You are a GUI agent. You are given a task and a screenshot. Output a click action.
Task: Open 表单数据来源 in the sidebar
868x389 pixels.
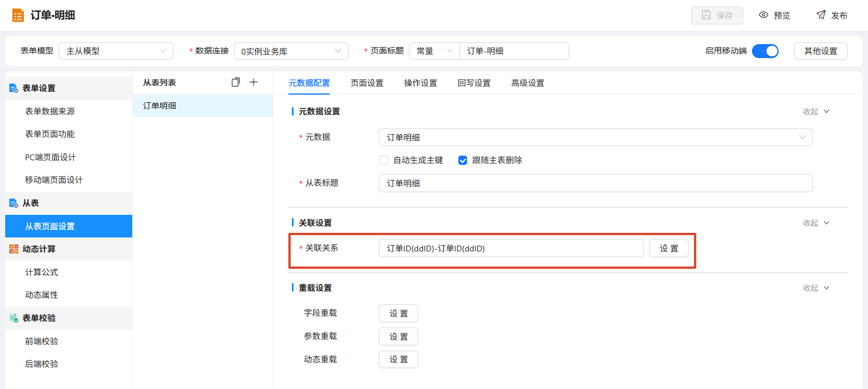pyautogui.click(x=68, y=111)
